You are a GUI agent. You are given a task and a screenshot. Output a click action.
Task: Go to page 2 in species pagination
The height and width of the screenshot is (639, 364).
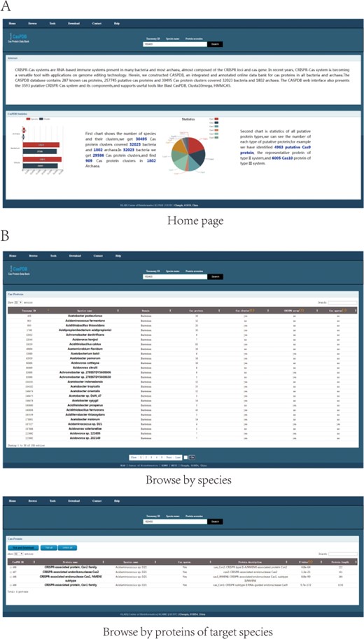(x=148, y=457)
